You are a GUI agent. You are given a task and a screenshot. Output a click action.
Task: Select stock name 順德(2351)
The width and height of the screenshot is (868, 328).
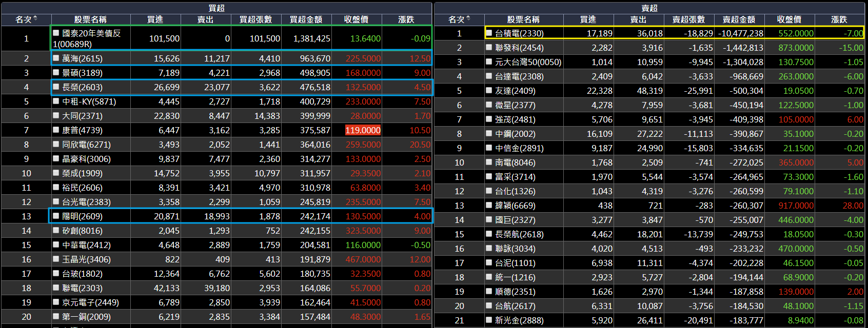[515, 292]
